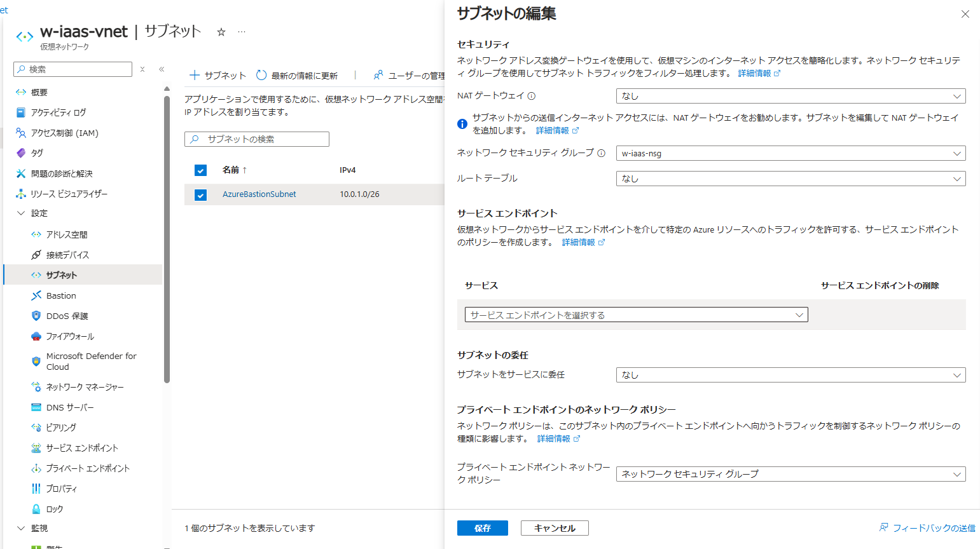Open 接続デバイス page
The image size is (980, 549).
click(x=67, y=255)
